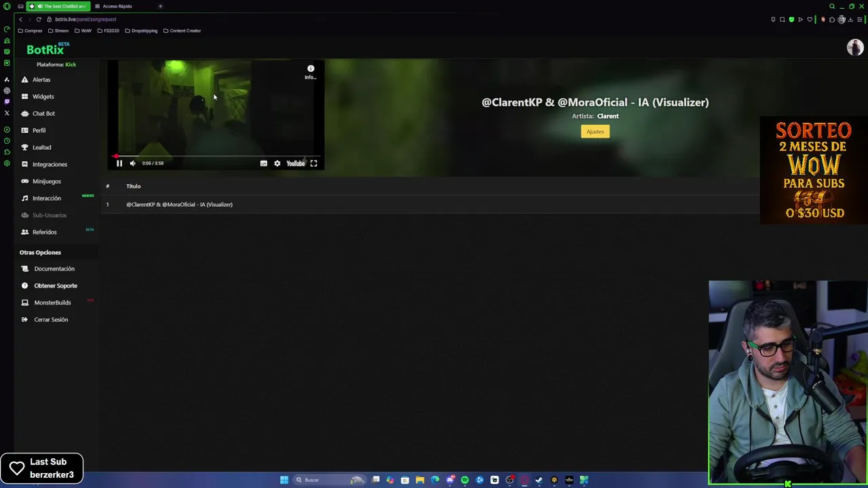Screen dimensions: 868x488
Task: Click the Título column header
Action: click(x=133, y=186)
